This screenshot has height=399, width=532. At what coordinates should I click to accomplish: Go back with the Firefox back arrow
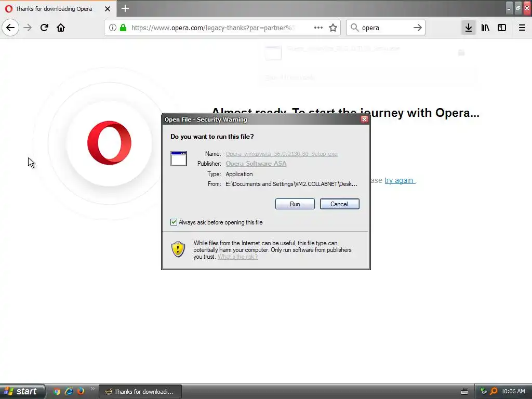pos(10,28)
